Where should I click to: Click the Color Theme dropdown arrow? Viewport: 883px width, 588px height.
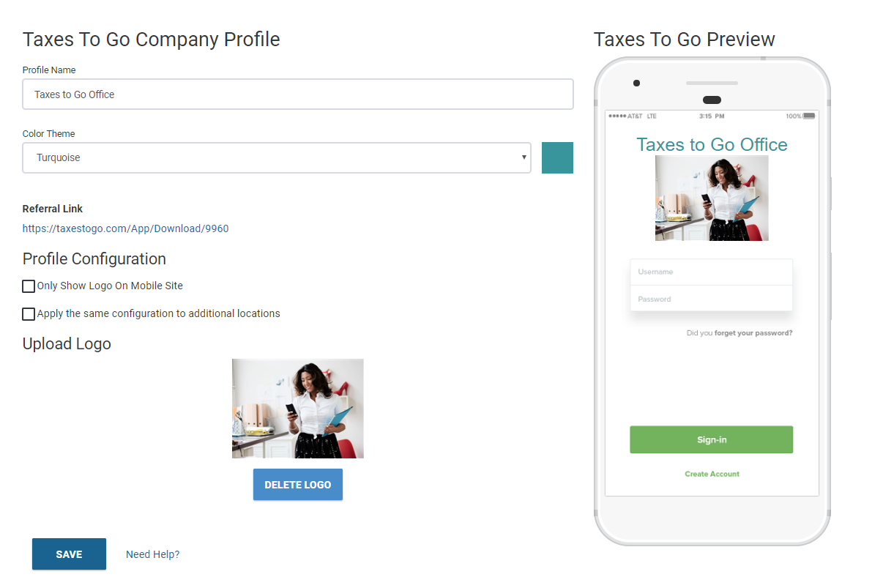[x=524, y=157]
